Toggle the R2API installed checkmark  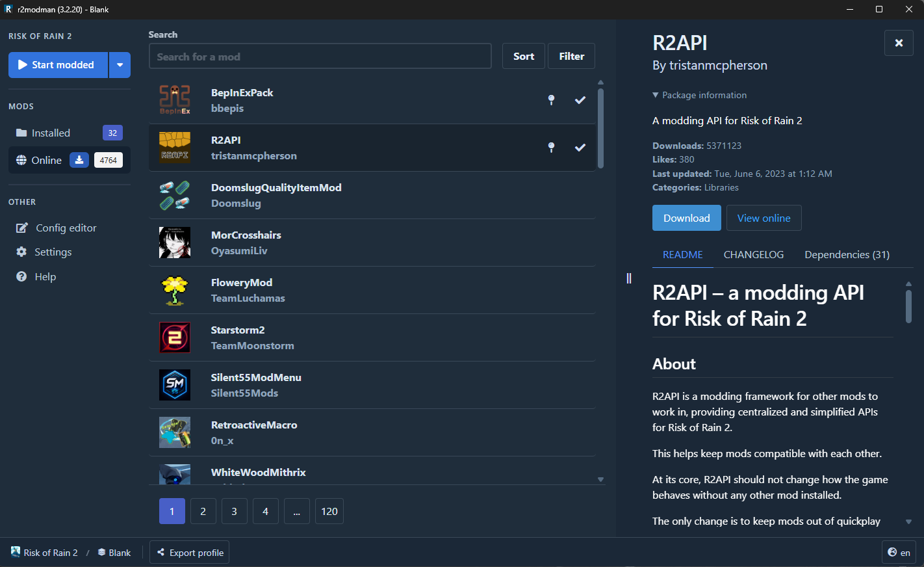tap(580, 148)
